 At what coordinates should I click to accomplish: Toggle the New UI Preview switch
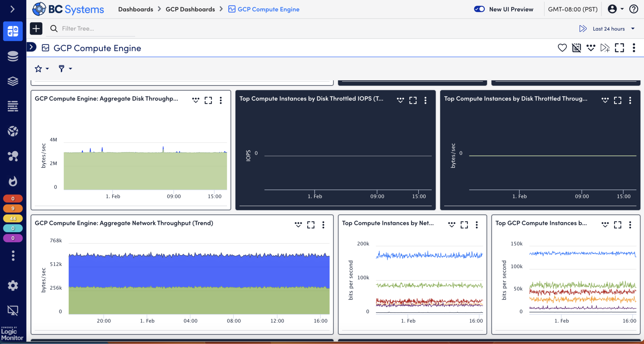(x=479, y=9)
